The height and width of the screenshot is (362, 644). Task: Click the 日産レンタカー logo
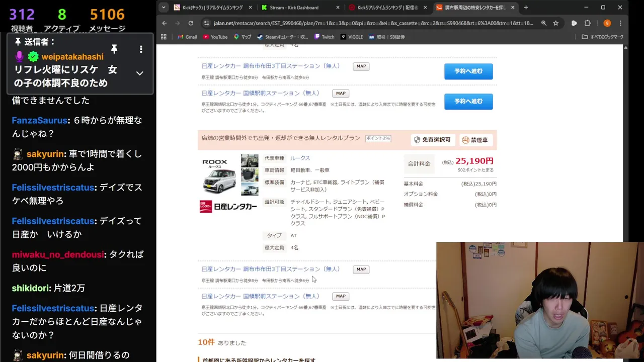[x=228, y=206]
